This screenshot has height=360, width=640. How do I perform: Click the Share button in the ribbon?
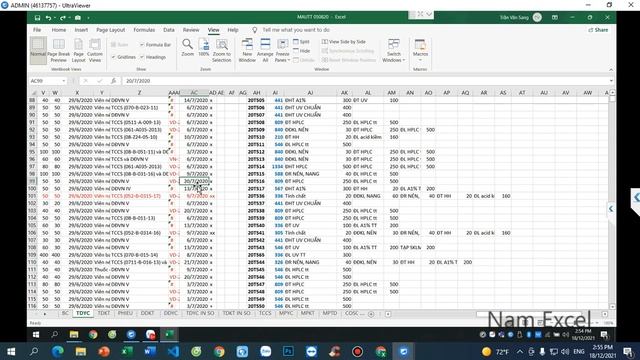tap(598, 30)
